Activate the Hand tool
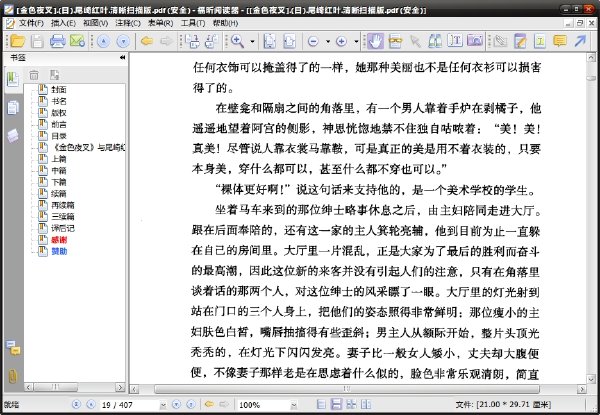Image resolution: width=600 pixels, height=415 pixels. (376, 41)
